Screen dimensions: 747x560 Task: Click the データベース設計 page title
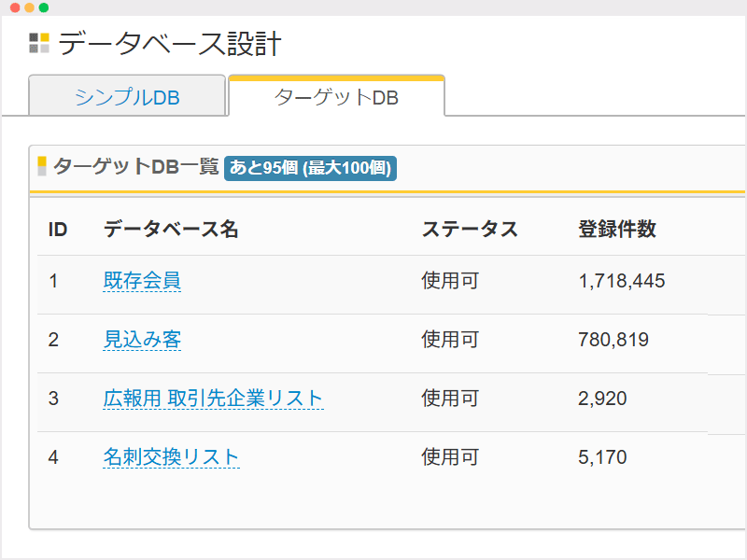click(170, 44)
